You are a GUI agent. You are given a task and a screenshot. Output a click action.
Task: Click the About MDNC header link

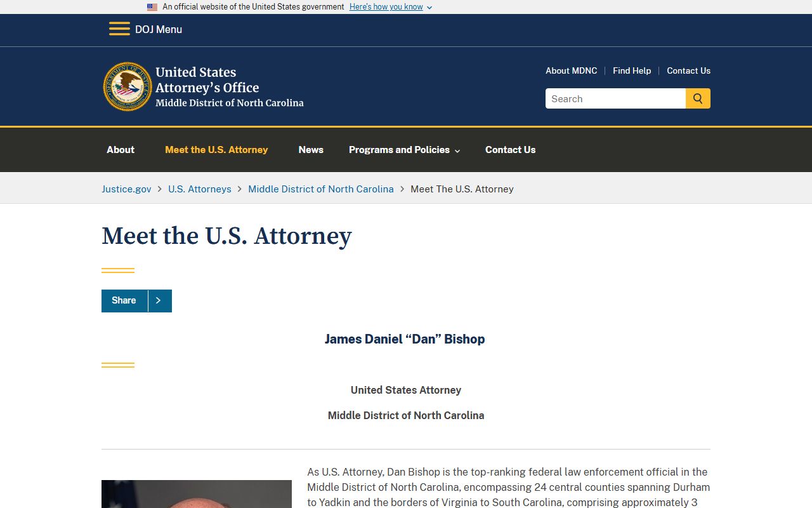[x=571, y=70]
